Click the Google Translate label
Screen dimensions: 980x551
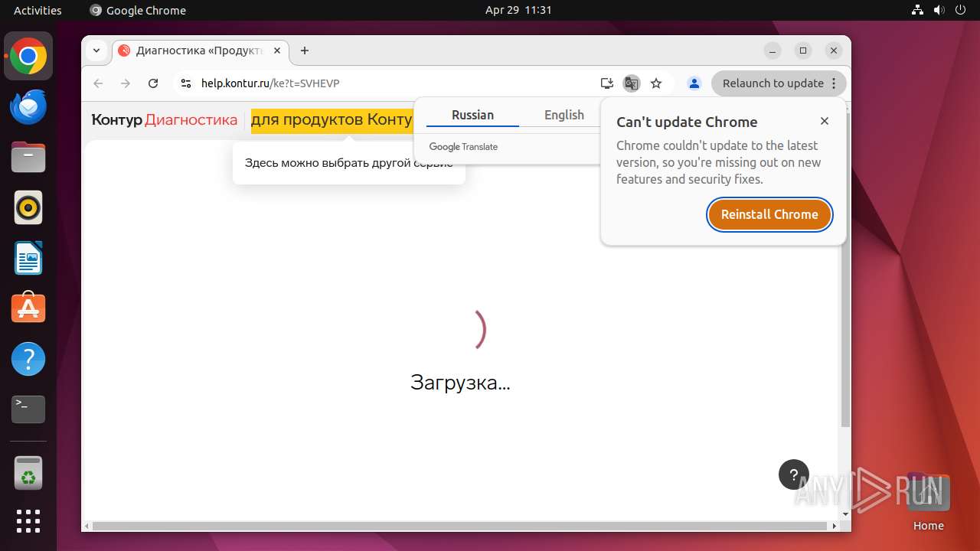click(x=463, y=147)
